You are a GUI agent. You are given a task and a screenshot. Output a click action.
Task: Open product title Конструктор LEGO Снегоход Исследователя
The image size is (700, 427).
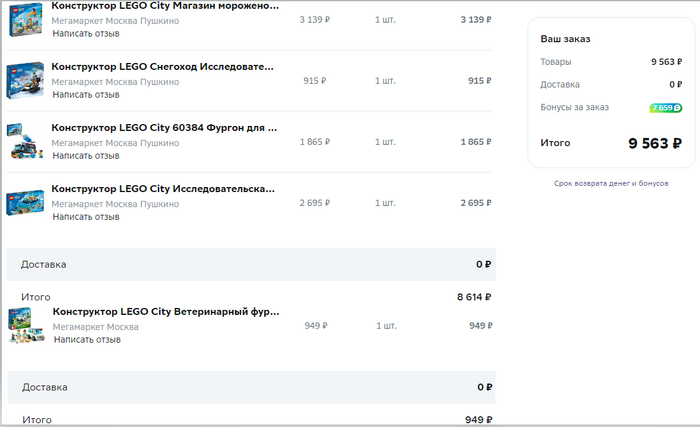(x=162, y=67)
